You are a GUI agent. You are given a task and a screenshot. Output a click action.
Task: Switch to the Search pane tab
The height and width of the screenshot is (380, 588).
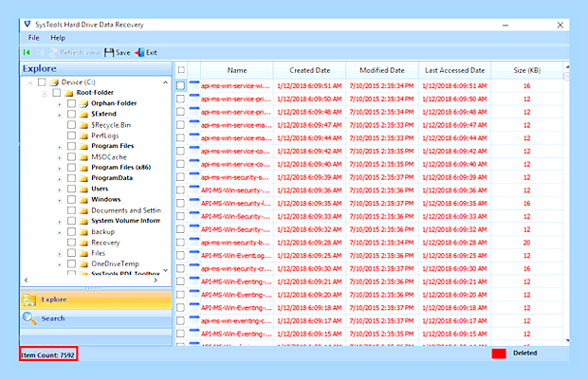click(x=97, y=318)
